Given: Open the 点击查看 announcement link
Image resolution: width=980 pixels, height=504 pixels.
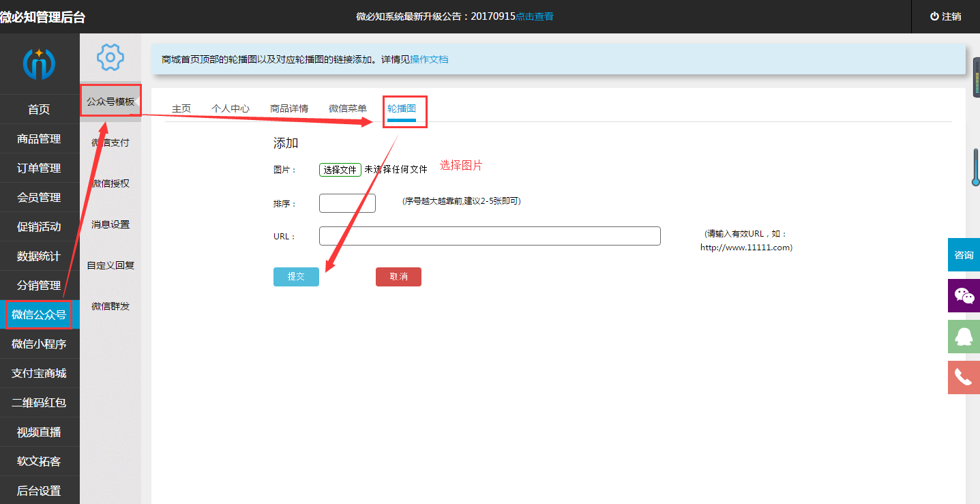Looking at the screenshot, I should (x=535, y=16).
